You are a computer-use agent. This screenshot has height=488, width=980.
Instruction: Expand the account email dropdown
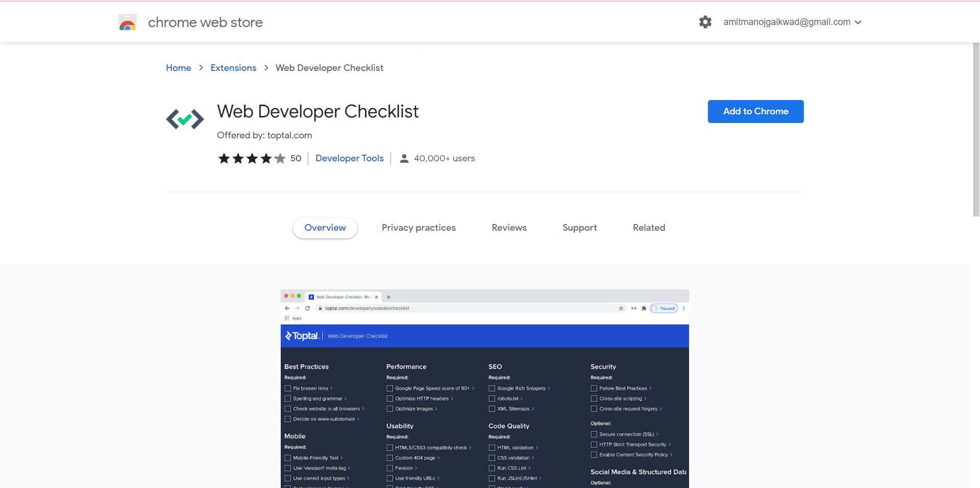pos(792,22)
